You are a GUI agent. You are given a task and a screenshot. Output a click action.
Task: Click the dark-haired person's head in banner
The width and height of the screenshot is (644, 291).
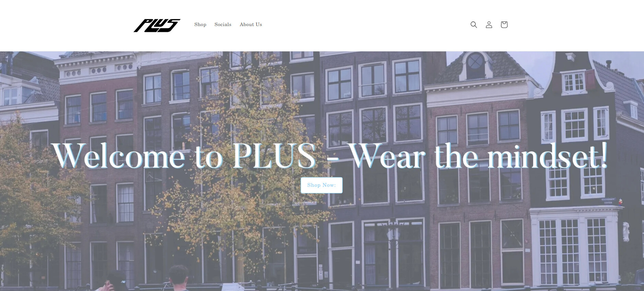coord(178,275)
